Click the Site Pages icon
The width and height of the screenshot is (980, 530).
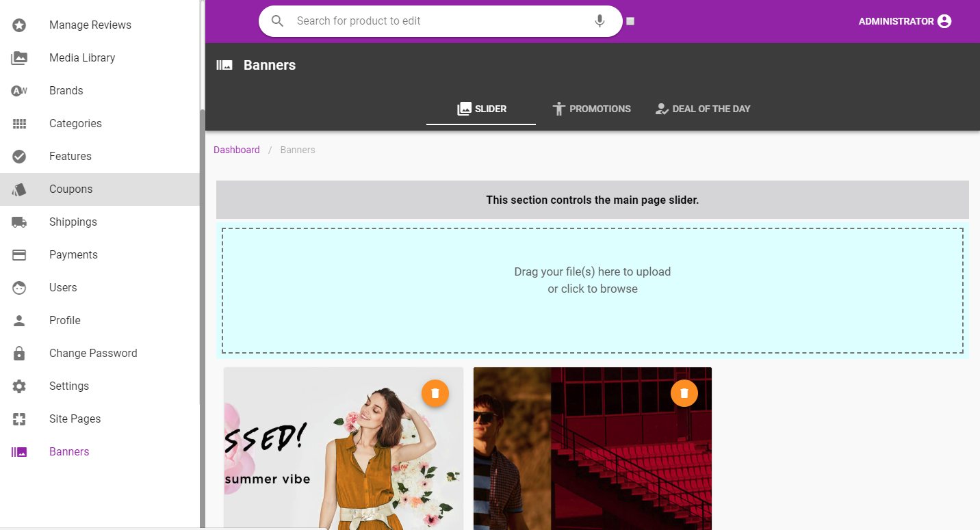(19, 419)
